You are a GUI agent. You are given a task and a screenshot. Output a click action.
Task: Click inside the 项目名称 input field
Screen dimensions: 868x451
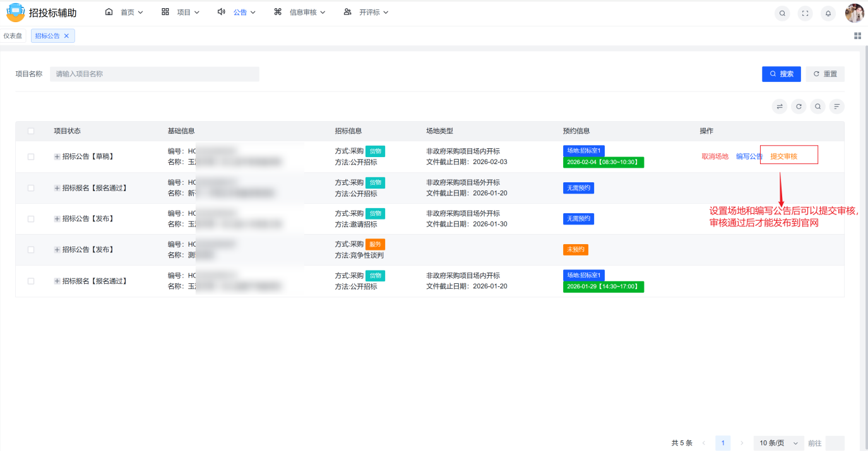point(155,74)
